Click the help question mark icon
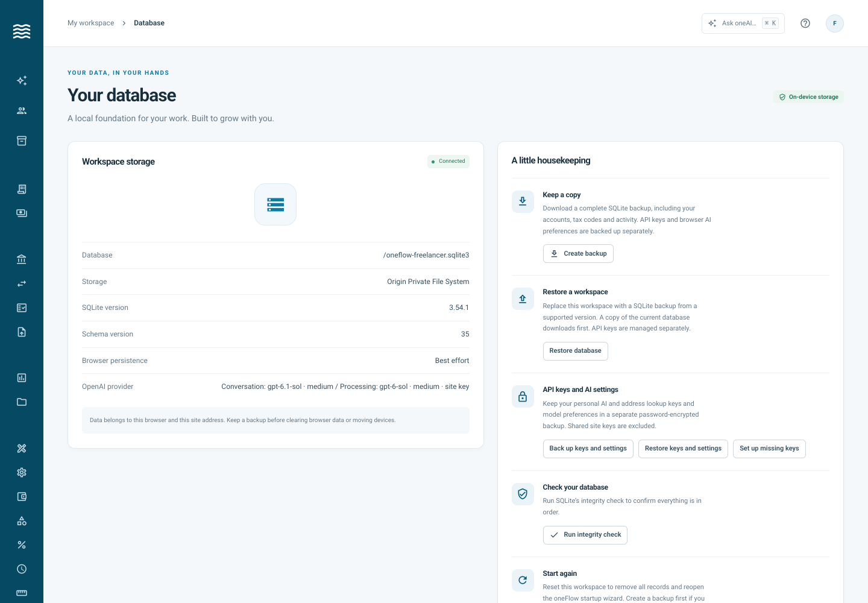 (x=805, y=24)
